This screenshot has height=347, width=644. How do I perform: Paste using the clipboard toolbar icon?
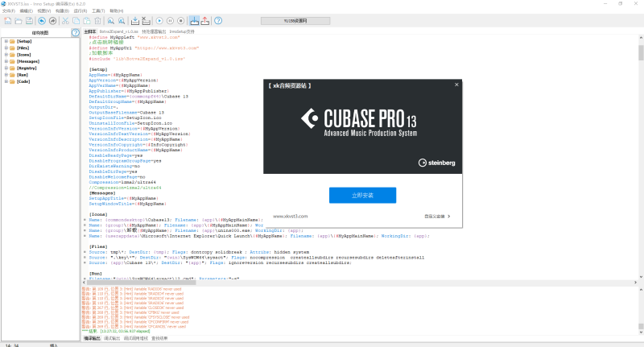pos(87,21)
